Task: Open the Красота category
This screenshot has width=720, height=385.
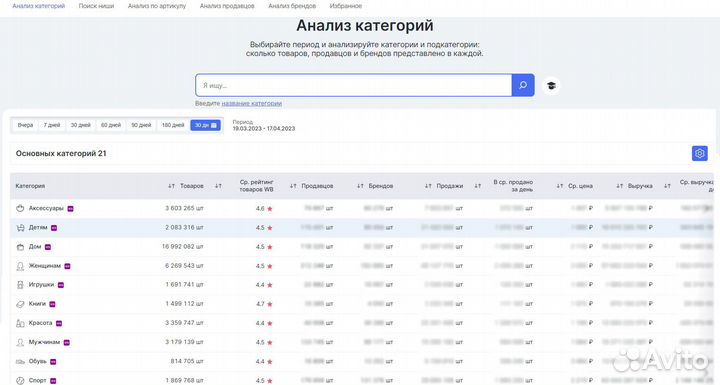Action: [40, 323]
